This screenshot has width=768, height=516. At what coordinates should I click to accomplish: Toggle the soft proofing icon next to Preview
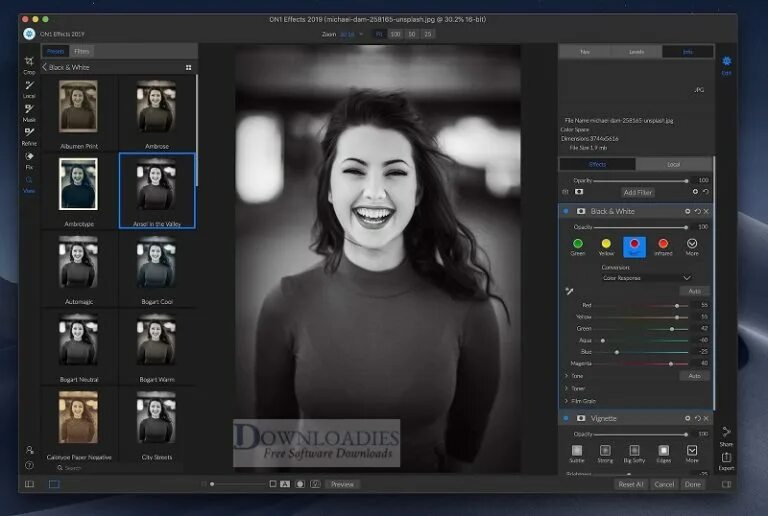coord(315,484)
